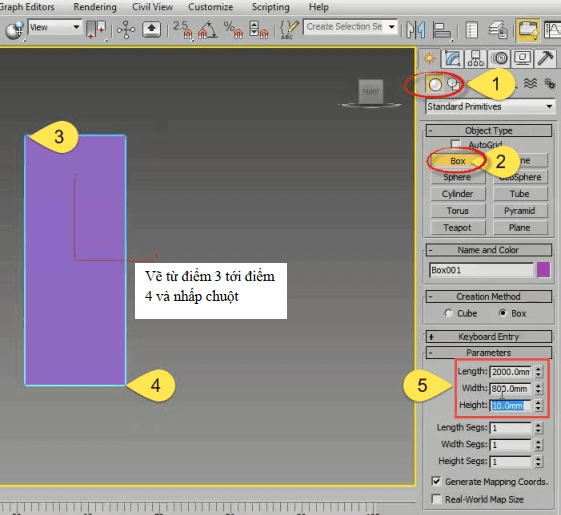Toggle the Spinner Snap icon
Image resolution: width=561 pixels, height=515 pixels.
pos(259,29)
